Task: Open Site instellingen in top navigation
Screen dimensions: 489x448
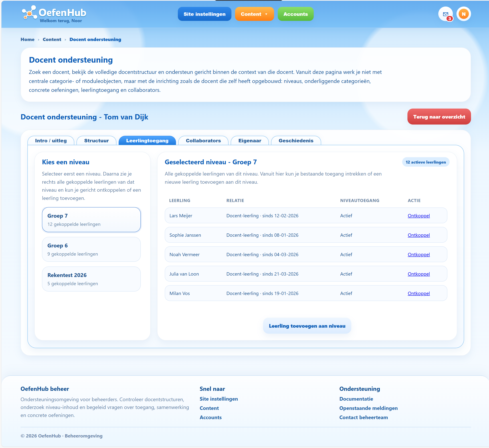Action: [205, 14]
